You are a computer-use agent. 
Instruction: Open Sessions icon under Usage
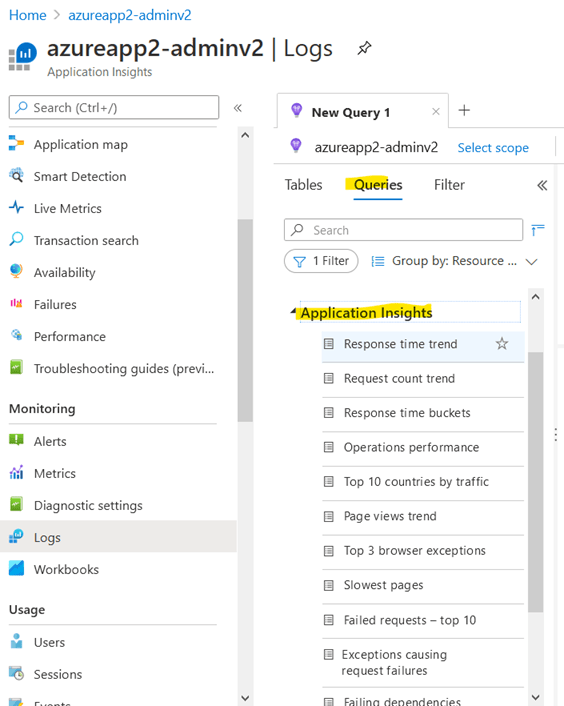pos(16,673)
